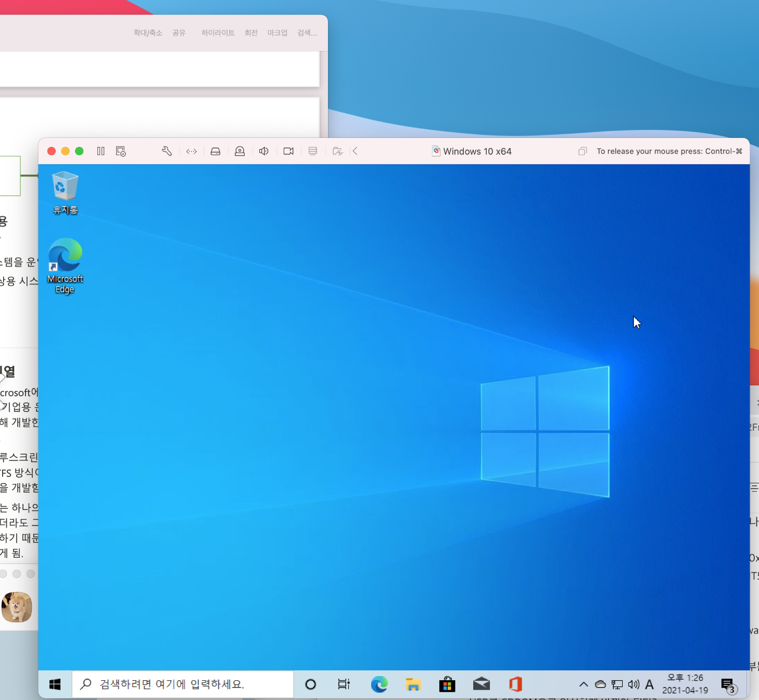
Task: Click 마크업 in the background viewer toolbar
Action: coord(277,33)
